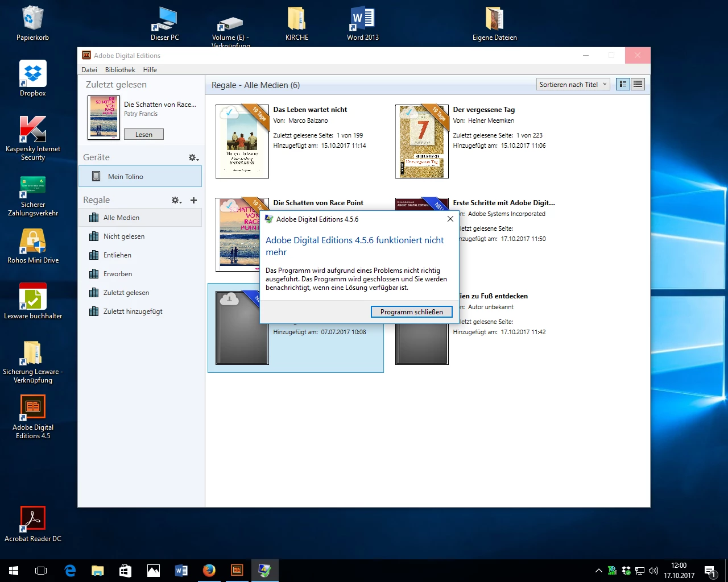Open the KIRCHE folder icon
The width and height of the screenshot is (728, 582).
click(297, 23)
